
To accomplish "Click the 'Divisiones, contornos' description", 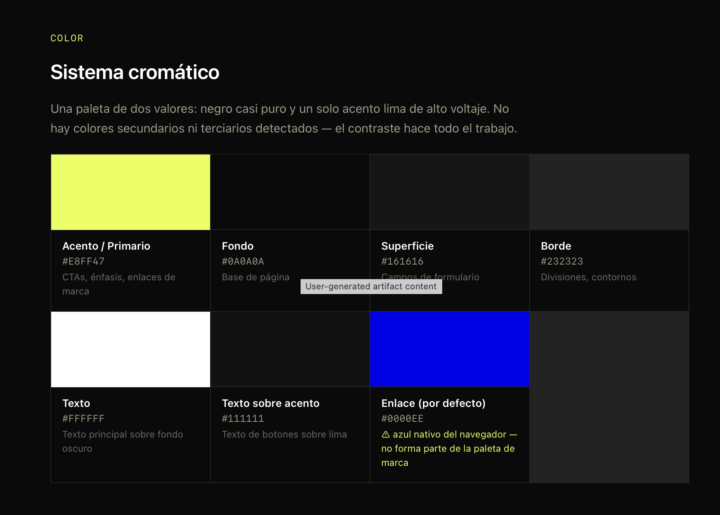I will pos(588,277).
